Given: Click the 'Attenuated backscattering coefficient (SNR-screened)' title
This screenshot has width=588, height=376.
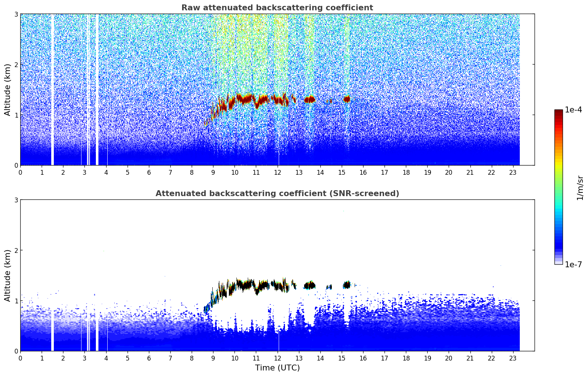Looking at the screenshot, I should 277,194.
